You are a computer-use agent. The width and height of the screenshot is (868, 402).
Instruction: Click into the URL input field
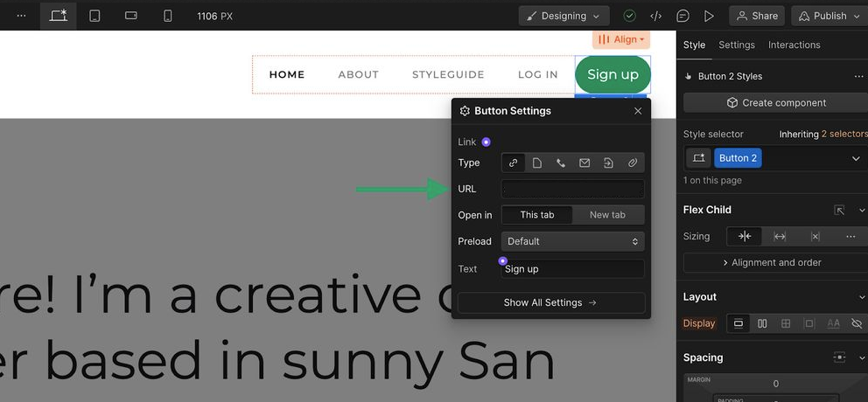pos(572,189)
